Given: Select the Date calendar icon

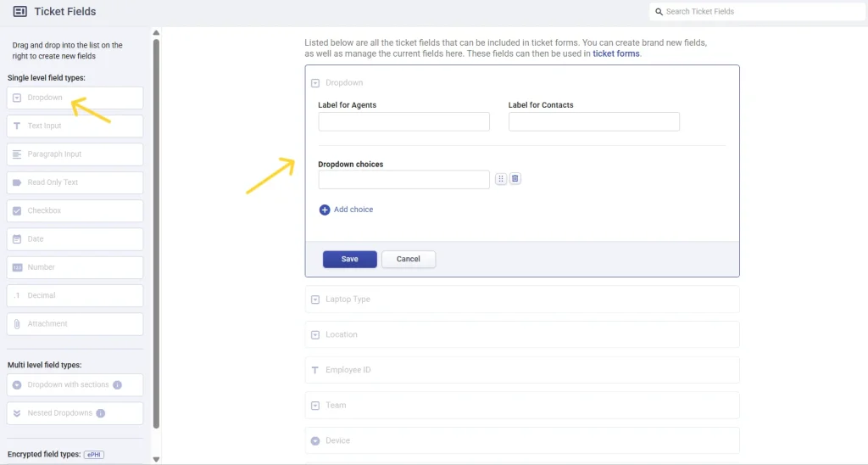Looking at the screenshot, I should coord(17,239).
